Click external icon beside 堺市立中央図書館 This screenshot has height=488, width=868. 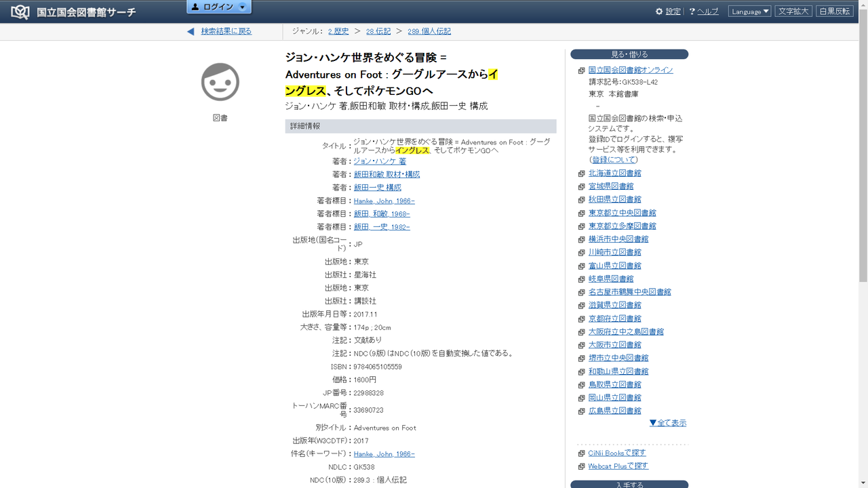click(581, 359)
